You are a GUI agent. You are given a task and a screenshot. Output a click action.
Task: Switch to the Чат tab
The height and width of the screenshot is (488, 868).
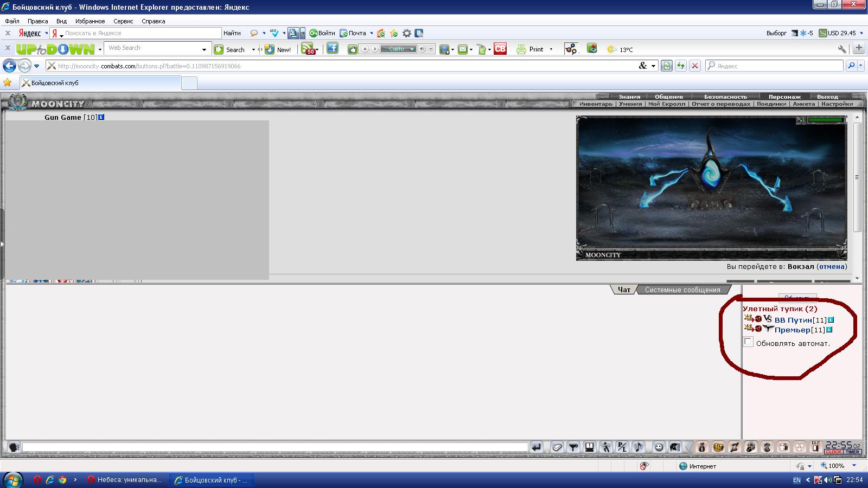[x=624, y=290]
